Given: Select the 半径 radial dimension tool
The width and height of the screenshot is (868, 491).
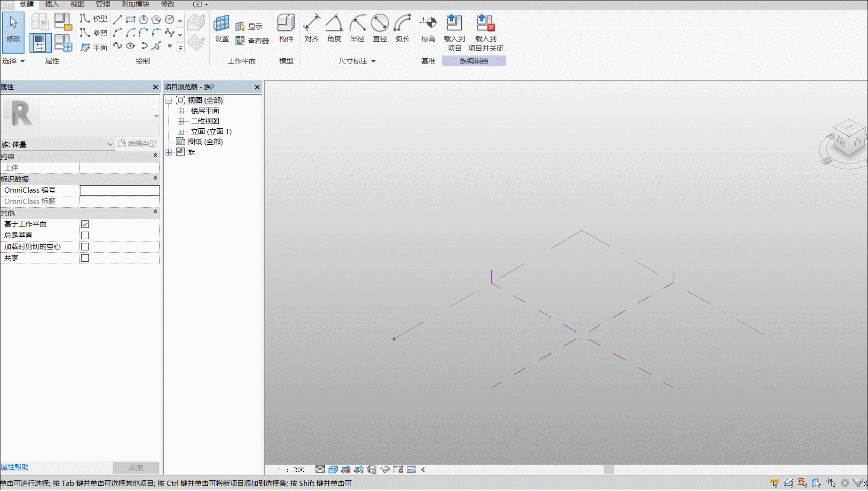Looking at the screenshot, I should 357,29.
